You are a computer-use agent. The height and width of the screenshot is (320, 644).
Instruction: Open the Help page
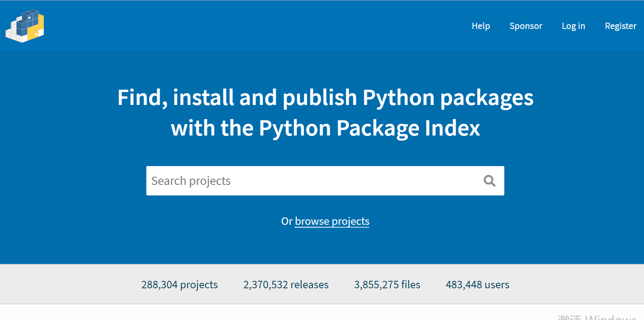[x=480, y=26]
